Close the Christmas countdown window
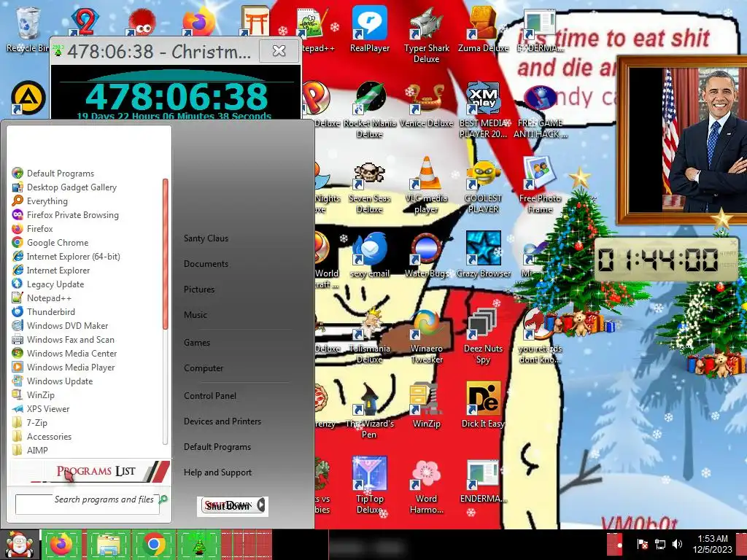This screenshot has width=747, height=560. point(279,50)
